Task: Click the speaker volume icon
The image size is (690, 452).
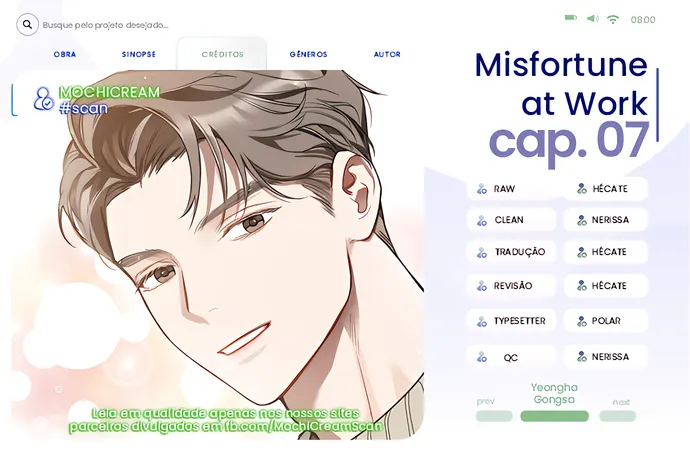Action: click(592, 18)
